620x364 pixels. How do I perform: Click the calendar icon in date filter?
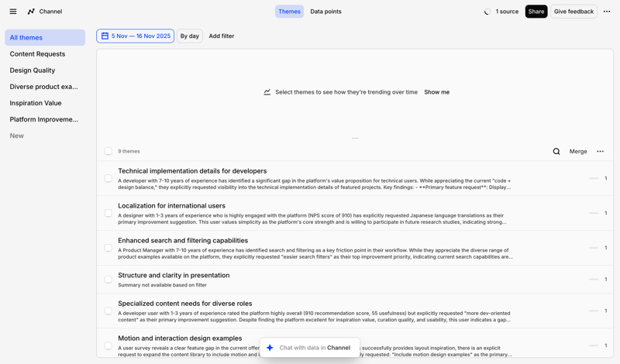click(105, 36)
